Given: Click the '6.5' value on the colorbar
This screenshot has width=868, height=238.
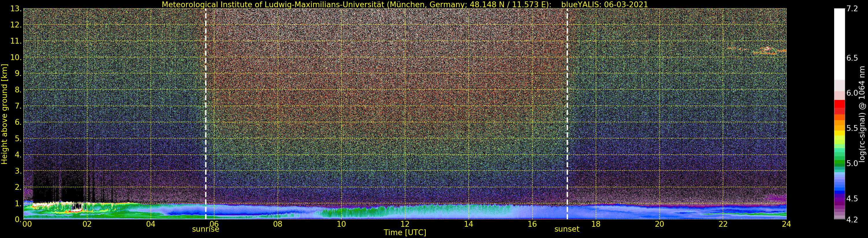Looking at the screenshot, I should click(852, 58).
